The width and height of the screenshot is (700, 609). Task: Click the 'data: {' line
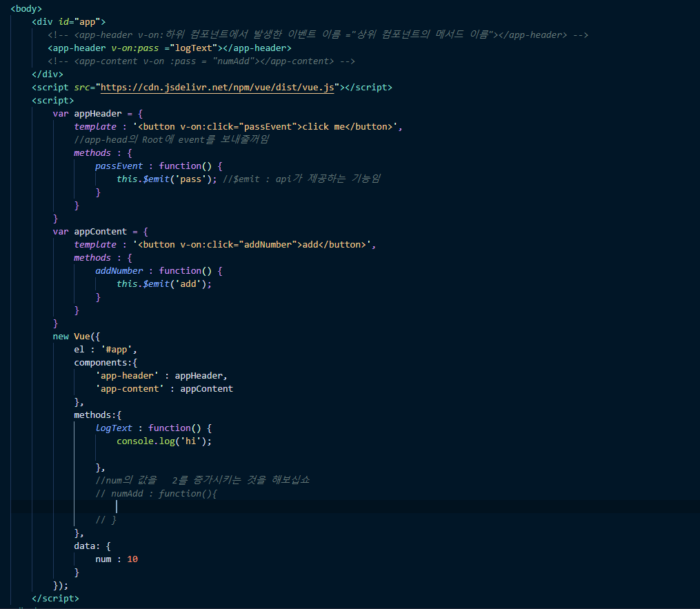coord(92,546)
